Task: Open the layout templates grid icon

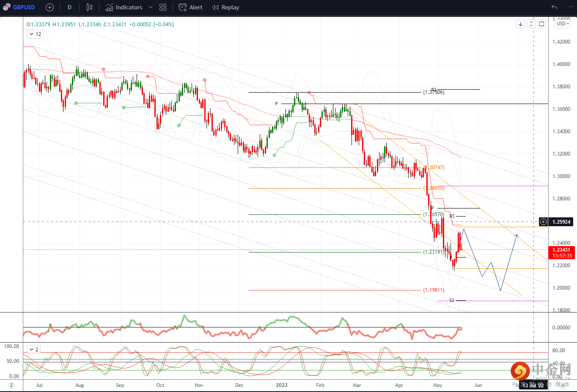Action: pyautogui.click(x=163, y=7)
